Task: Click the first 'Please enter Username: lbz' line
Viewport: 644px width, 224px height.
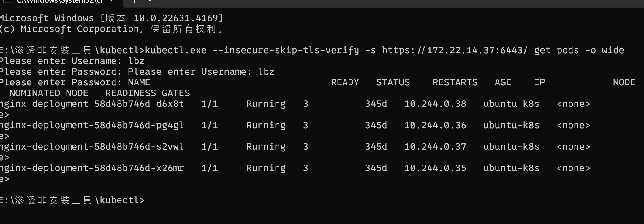Action: 72,61
